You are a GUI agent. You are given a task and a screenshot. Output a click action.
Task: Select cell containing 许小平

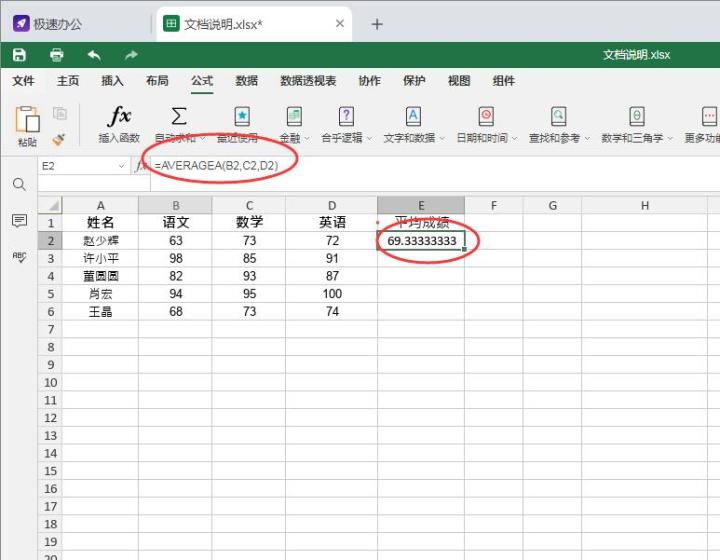[x=100, y=258]
